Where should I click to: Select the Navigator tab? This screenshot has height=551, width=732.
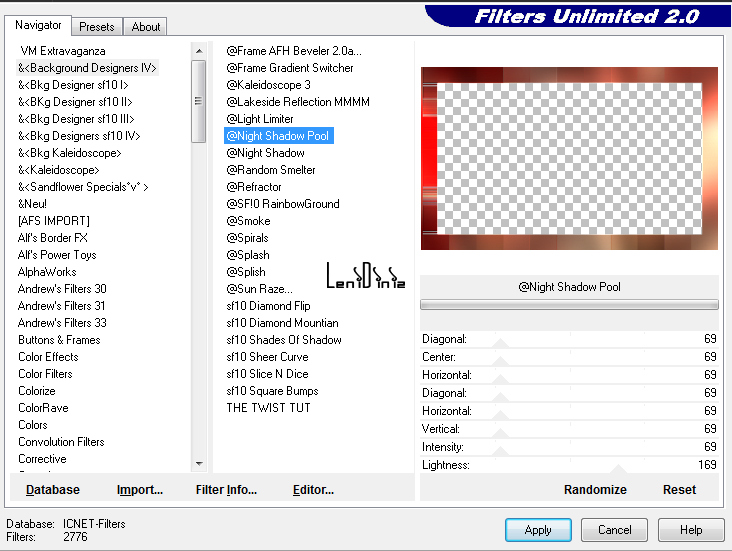coord(38,25)
